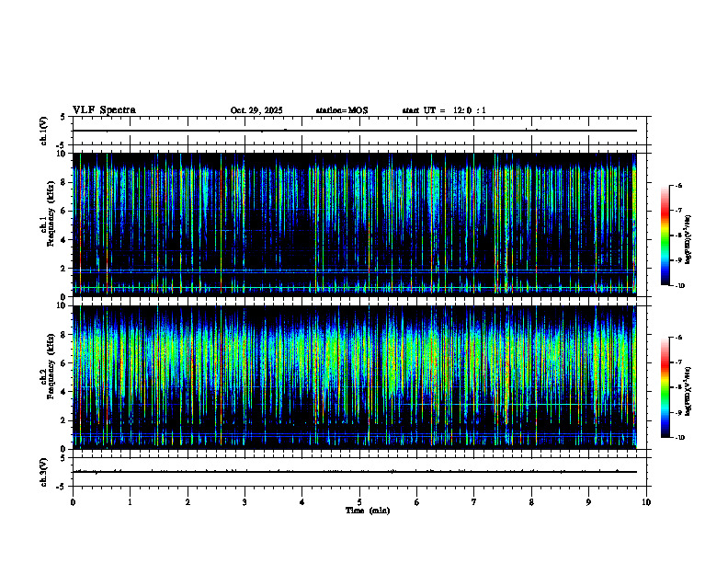Viewport: 728px width, 563px height.
Task: Click the "ch.1(V)" axis label
Action: point(44,131)
